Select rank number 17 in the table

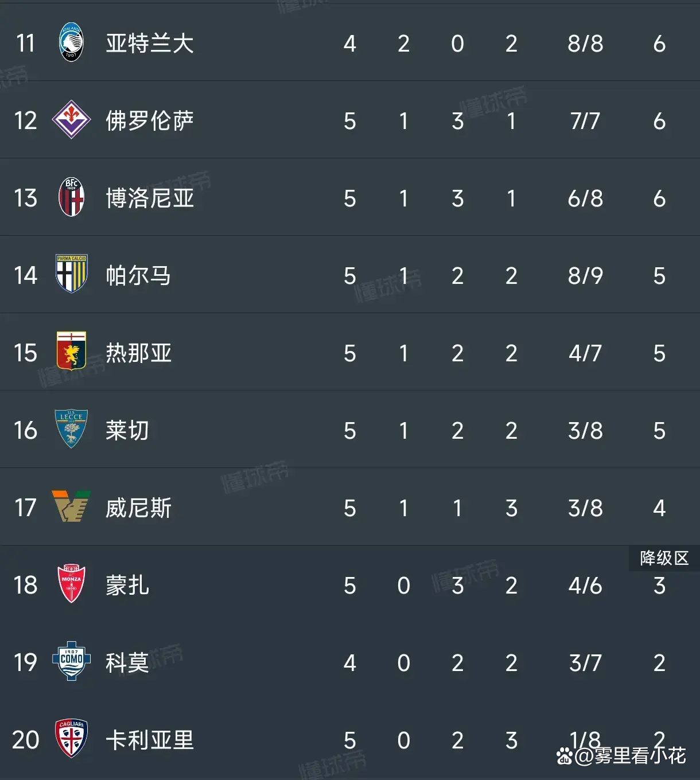click(x=25, y=508)
